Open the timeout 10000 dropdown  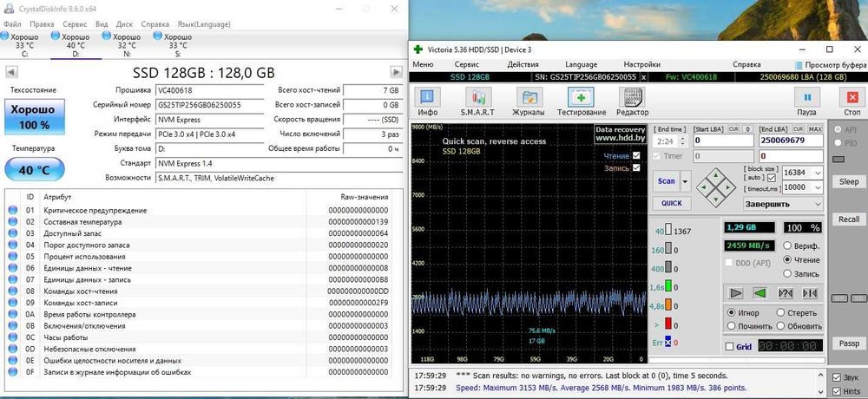(x=819, y=187)
